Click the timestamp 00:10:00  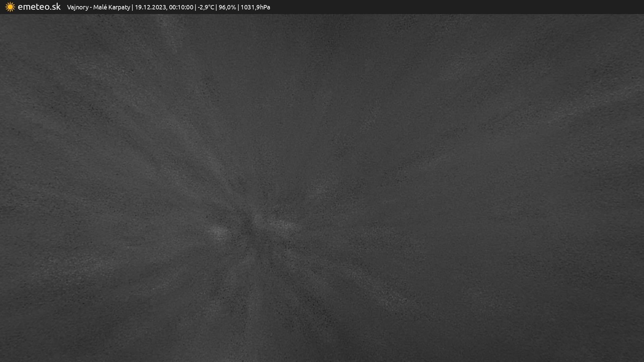coord(181,7)
